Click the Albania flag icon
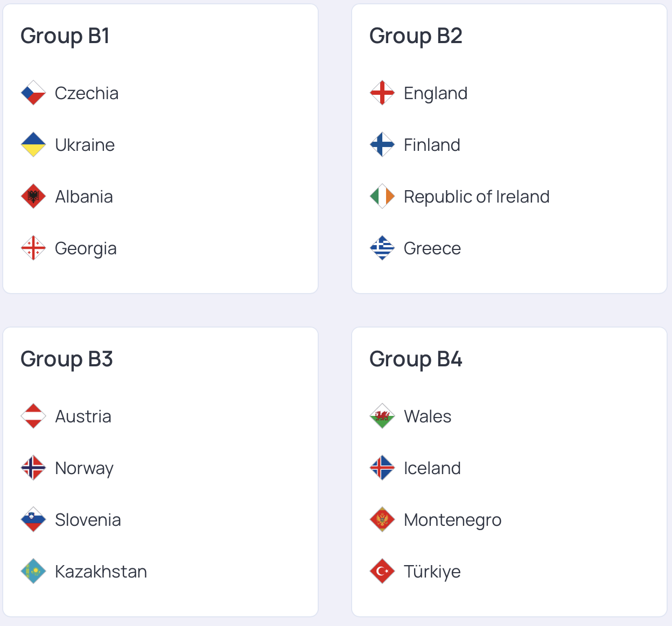The image size is (672, 626). 33,197
